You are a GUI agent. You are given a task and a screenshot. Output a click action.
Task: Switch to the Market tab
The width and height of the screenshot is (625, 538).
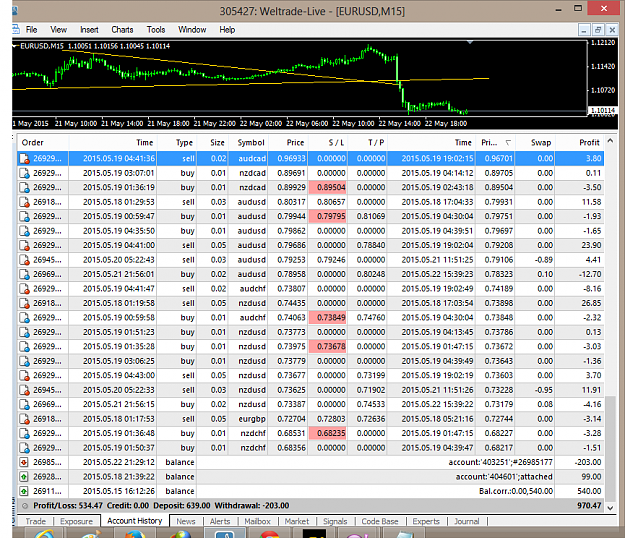click(297, 521)
